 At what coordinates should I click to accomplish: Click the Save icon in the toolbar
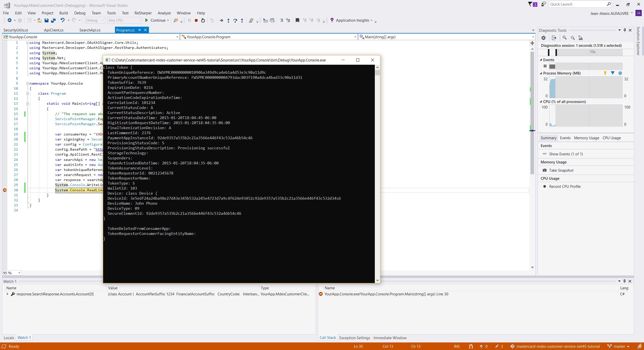[x=47, y=20]
